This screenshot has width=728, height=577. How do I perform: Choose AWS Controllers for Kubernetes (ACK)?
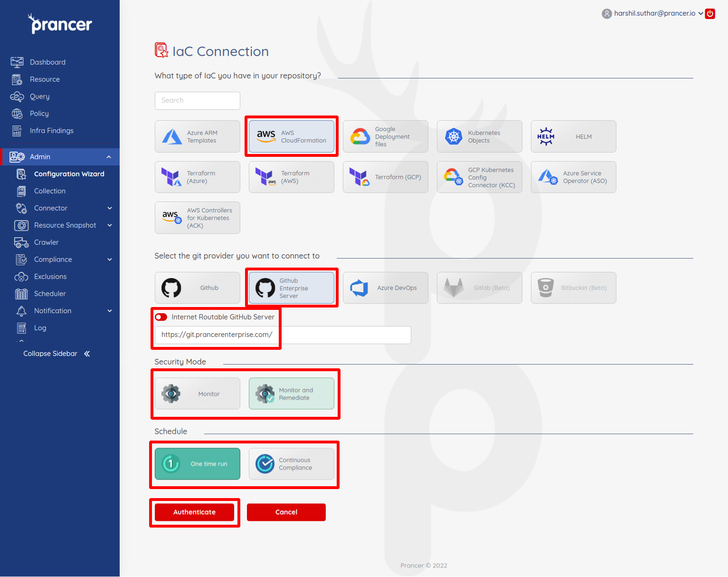[198, 218]
